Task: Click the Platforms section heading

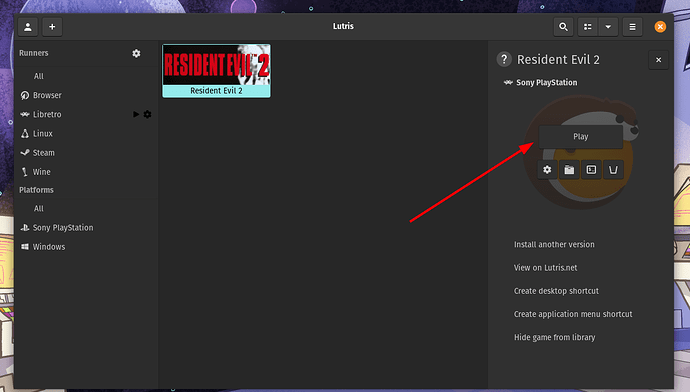Action: click(x=36, y=190)
